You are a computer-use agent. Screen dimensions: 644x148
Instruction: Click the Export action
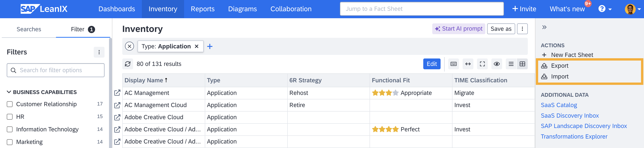pyautogui.click(x=559, y=66)
